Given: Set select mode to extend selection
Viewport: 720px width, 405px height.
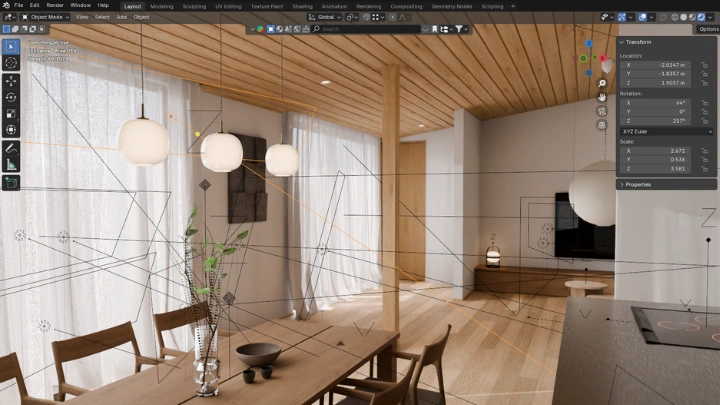Looking at the screenshot, I should coord(15,29).
